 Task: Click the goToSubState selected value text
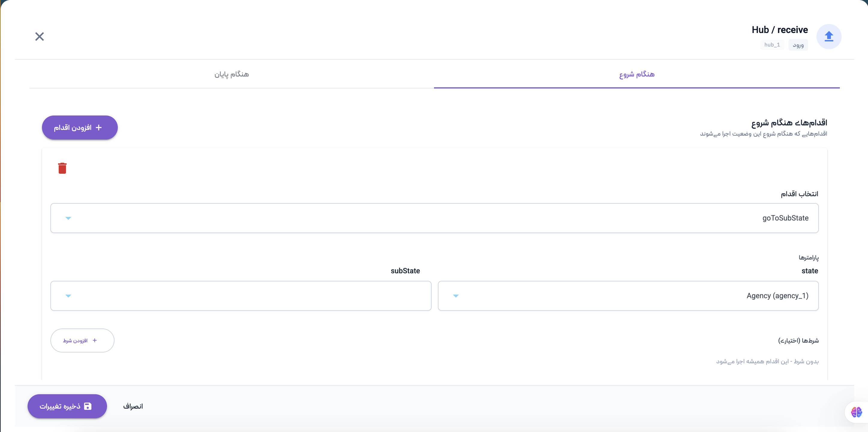pyautogui.click(x=785, y=218)
